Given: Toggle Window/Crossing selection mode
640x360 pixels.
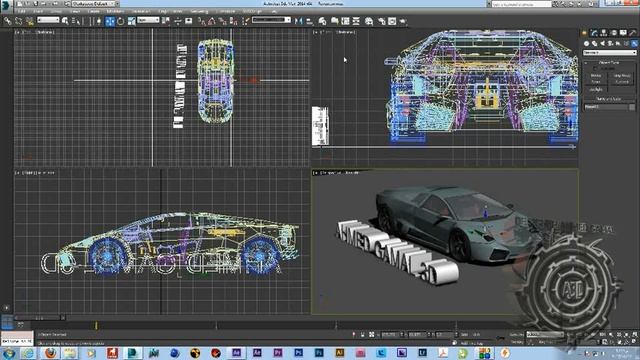Looking at the screenshot, I should click(98, 21).
